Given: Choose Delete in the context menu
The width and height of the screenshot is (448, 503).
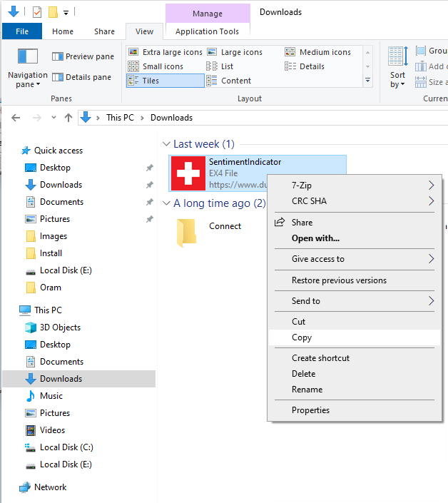Looking at the screenshot, I should pyautogui.click(x=355, y=374).
